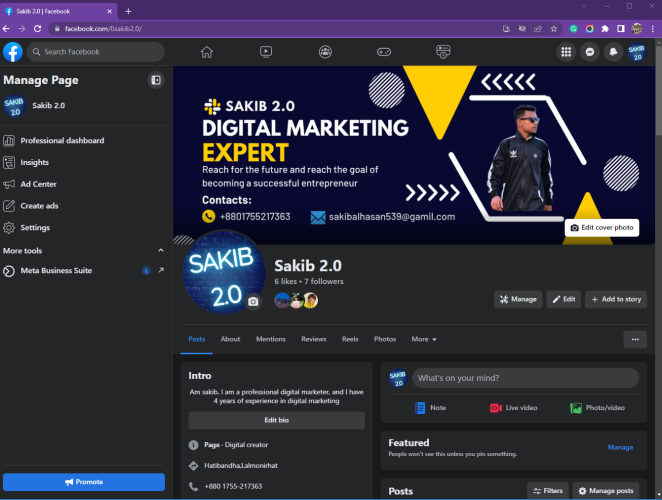Open the Home feed icon
The height and width of the screenshot is (500, 662).
pos(207,52)
